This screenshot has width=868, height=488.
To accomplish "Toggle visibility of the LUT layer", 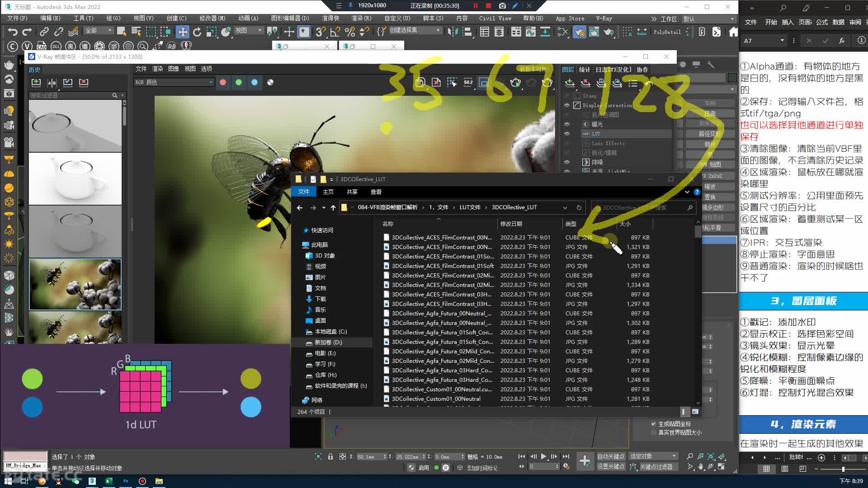I will (566, 134).
